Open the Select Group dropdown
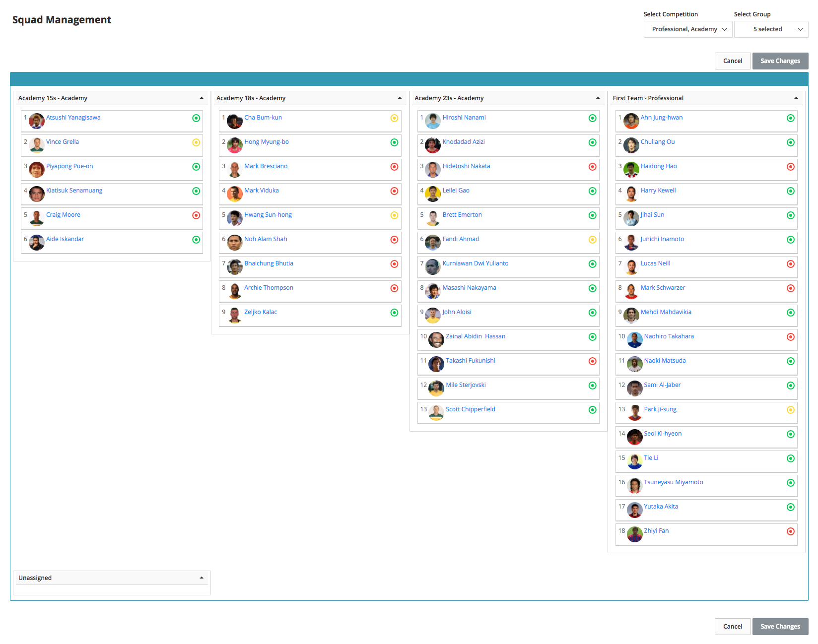 (x=771, y=29)
